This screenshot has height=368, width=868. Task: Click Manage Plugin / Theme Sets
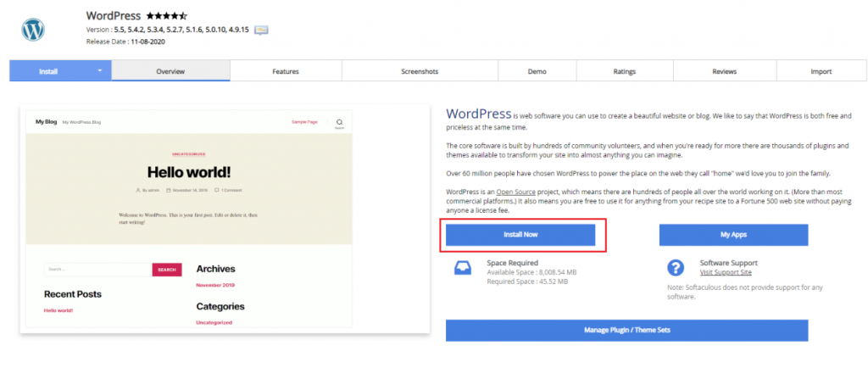626,331
